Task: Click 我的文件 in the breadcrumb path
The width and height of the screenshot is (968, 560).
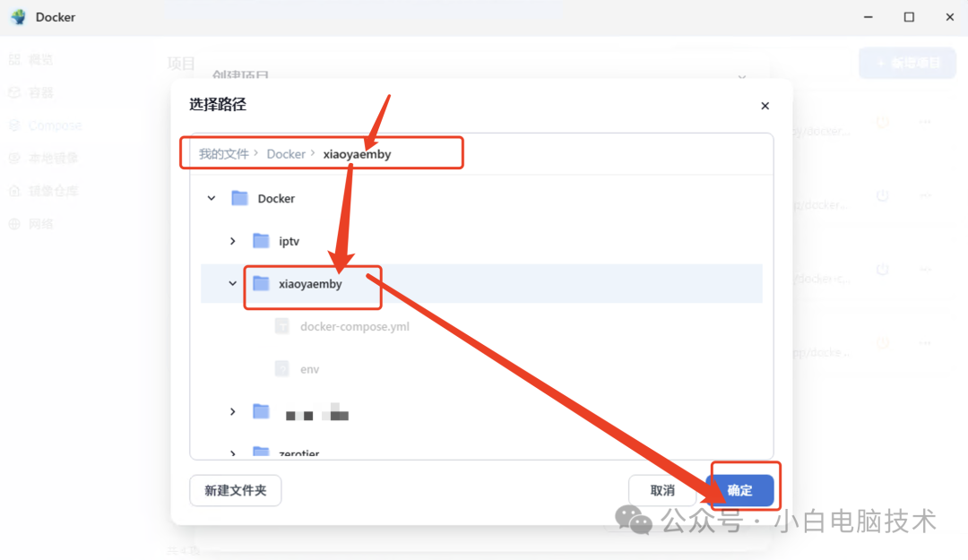Action: tap(223, 154)
